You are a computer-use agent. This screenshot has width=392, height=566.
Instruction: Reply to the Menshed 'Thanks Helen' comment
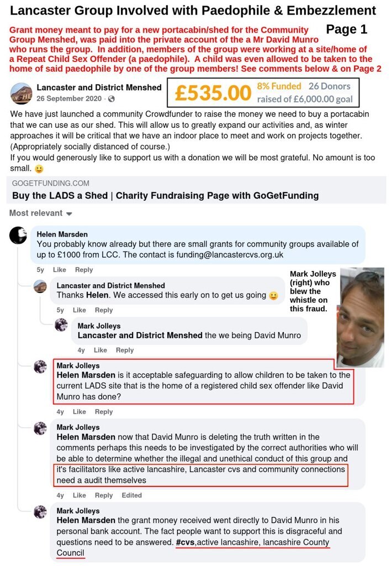point(104,310)
